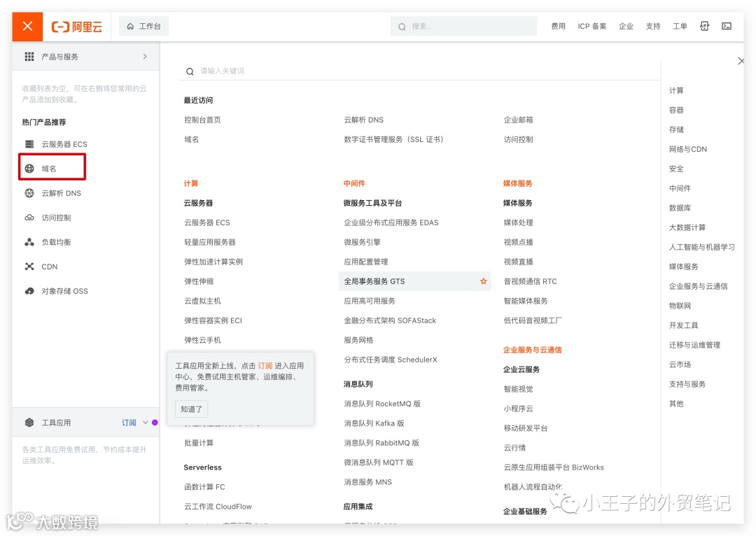Open the 工单 top menu
756x536 pixels.
pyautogui.click(x=680, y=27)
